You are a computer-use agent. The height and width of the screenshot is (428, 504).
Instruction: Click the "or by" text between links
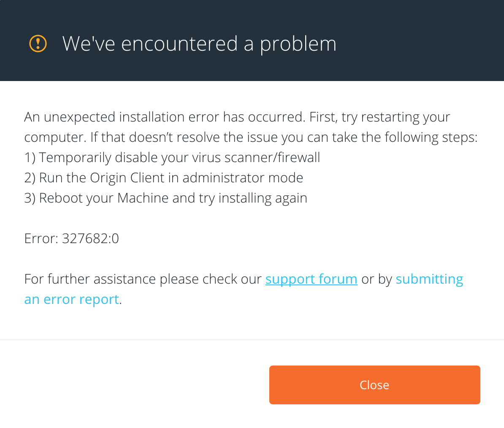[377, 279]
